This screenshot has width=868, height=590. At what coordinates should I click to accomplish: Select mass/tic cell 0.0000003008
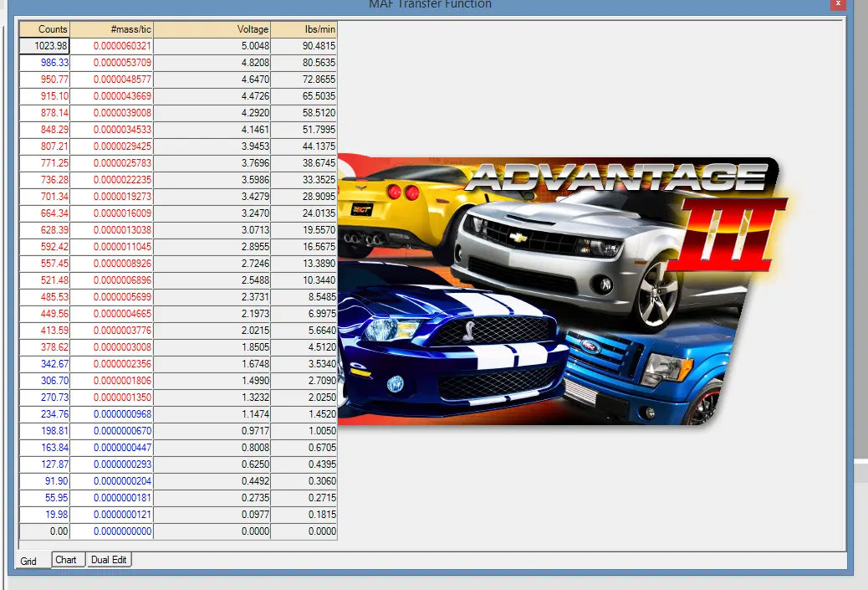[x=111, y=346]
